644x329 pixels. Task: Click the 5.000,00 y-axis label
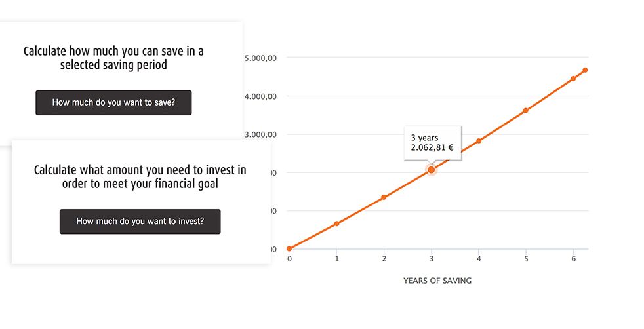coord(260,58)
